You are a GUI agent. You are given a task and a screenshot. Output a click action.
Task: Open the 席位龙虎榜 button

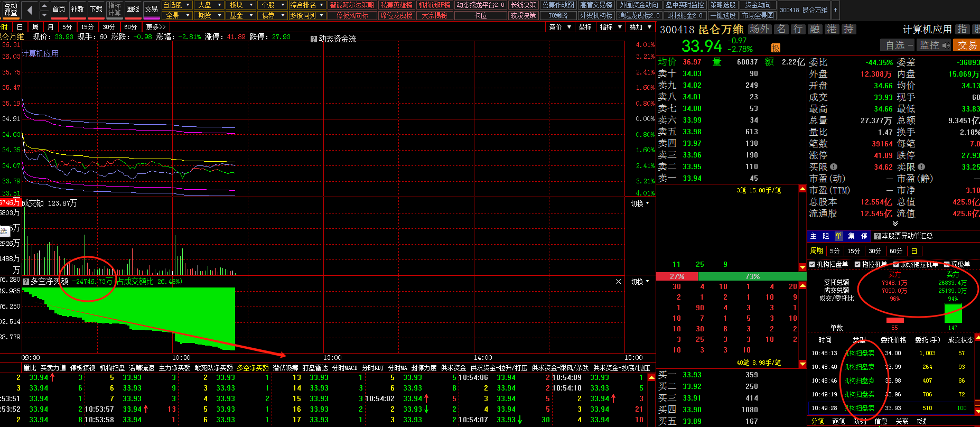(396, 15)
